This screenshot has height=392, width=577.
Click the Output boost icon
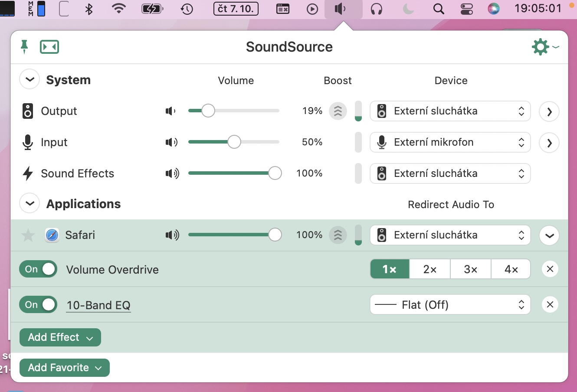338,111
